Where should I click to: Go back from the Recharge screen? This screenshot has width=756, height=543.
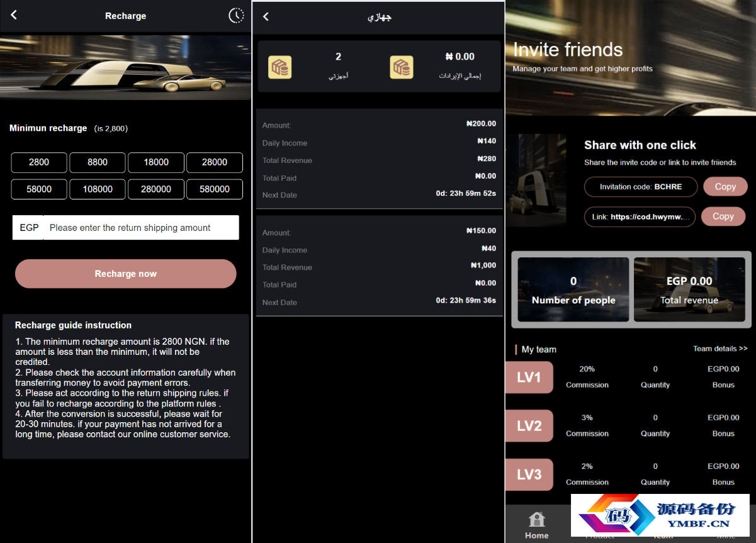[14, 15]
